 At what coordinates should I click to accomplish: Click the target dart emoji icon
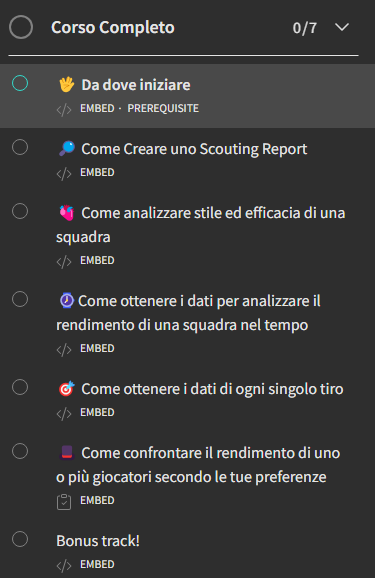[67, 389]
